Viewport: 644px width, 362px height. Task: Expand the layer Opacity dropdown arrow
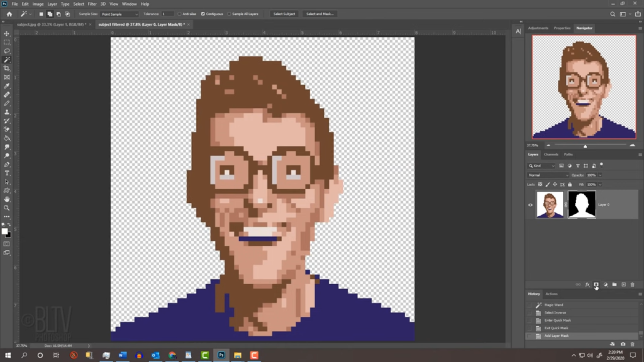pos(600,175)
